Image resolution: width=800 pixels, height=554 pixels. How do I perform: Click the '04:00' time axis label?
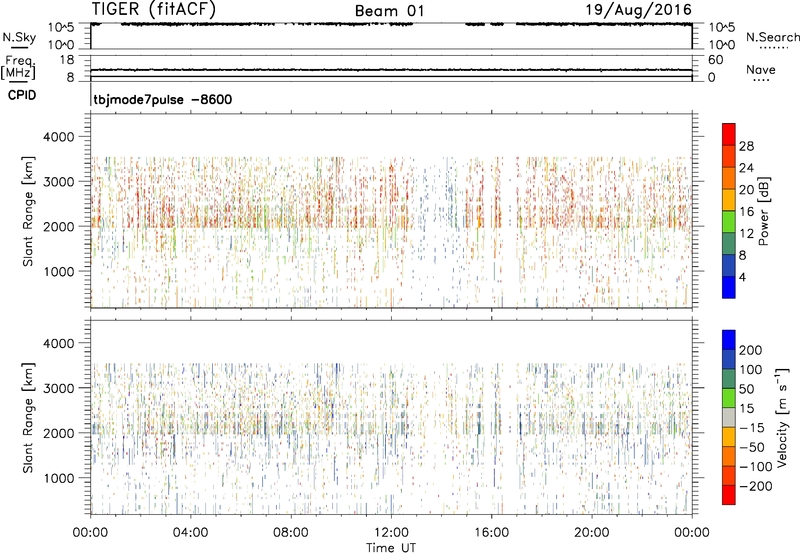coord(190,533)
